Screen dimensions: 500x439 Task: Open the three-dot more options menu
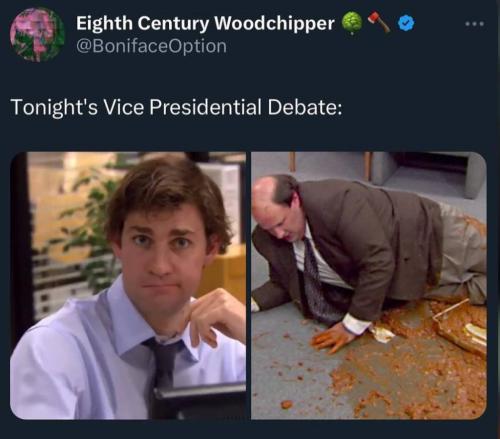tap(475, 24)
